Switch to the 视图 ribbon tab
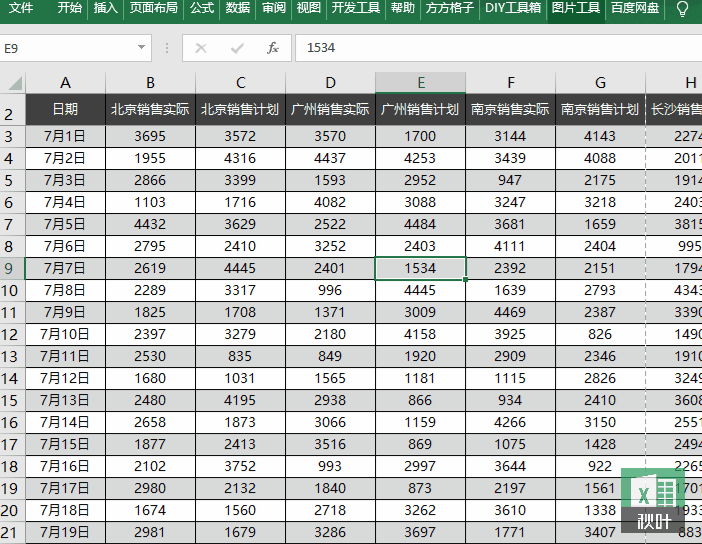Image resolution: width=702 pixels, height=544 pixels. coord(309,8)
